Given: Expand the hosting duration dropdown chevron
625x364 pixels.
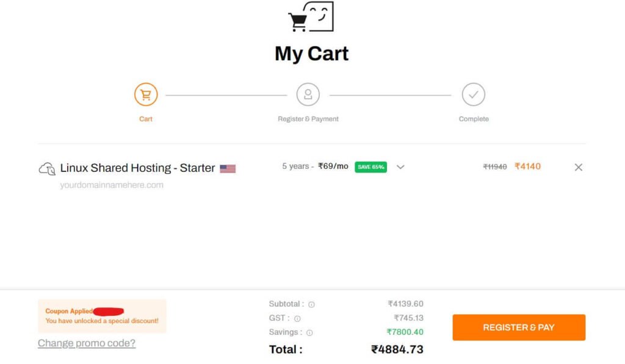Looking at the screenshot, I should tap(400, 167).
